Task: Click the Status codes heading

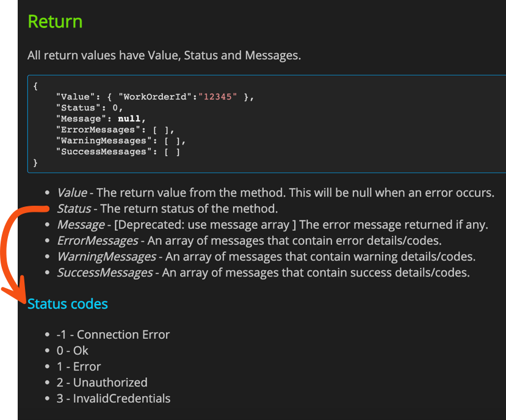Action: [67, 304]
